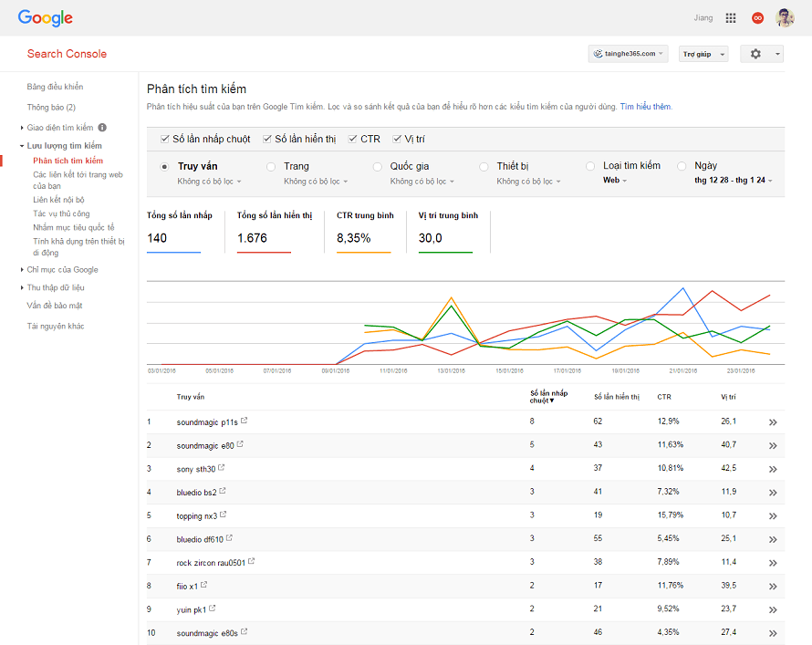
Task: Open external link icon for sony sth30
Action: point(221,467)
